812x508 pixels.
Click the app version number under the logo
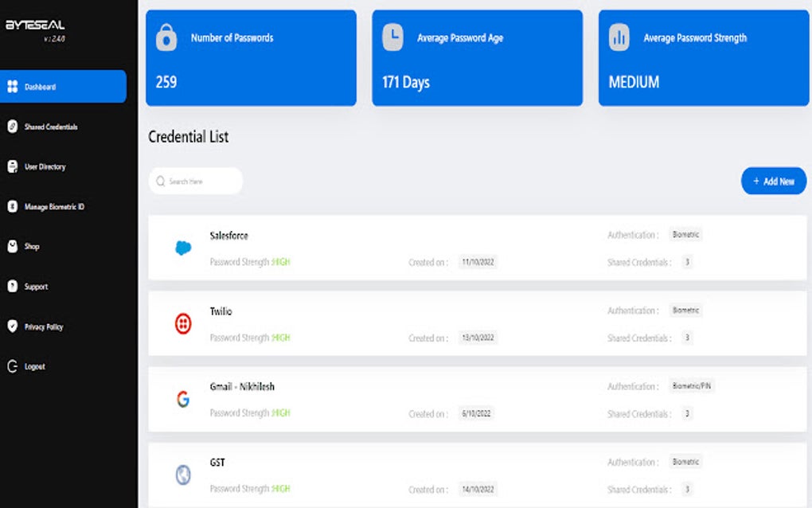(x=54, y=39)
